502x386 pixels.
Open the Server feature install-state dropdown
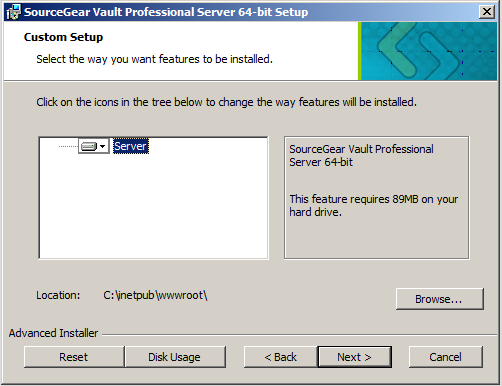[x=94, y=146]
